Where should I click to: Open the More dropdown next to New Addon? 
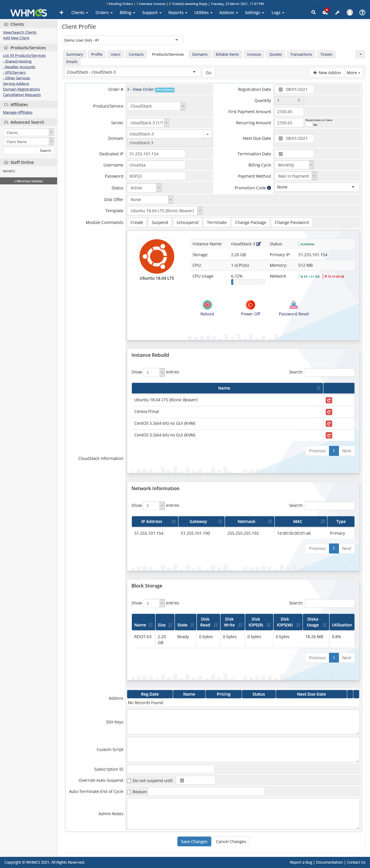(x=353, y=72)
